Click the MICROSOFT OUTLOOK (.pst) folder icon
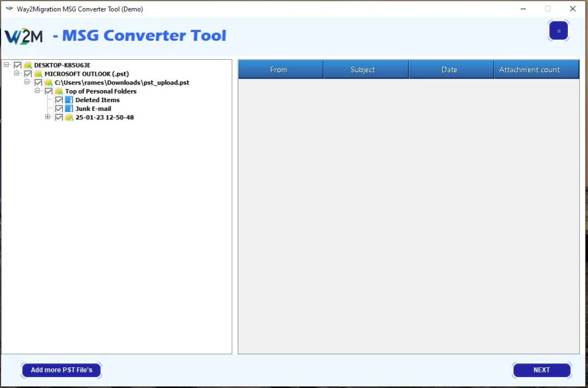The image size is (588, 388). (x=38, y=74)
